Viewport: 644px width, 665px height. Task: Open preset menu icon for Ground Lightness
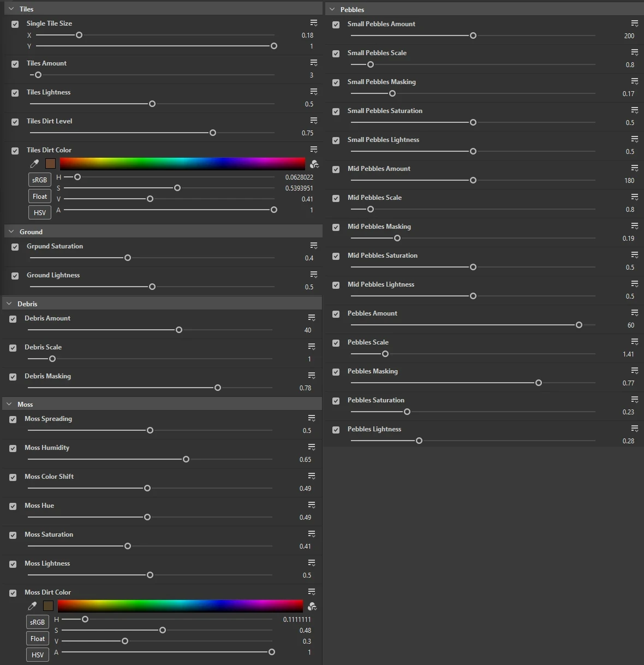pos(314,275)
